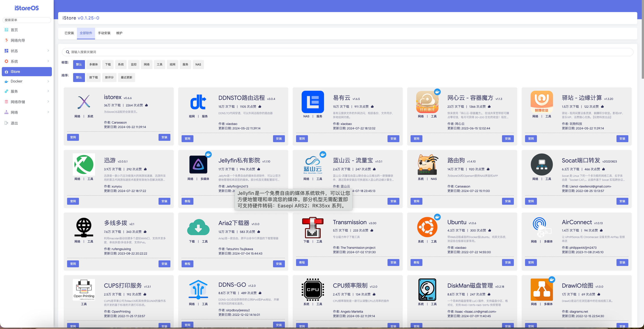Switch to the 已安装 tab

tap(69, 33)
